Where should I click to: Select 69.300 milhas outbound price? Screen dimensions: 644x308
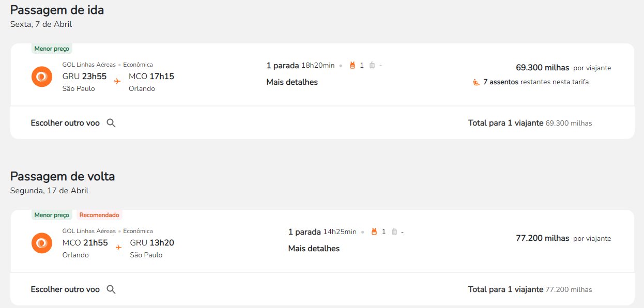click(542, 68)
